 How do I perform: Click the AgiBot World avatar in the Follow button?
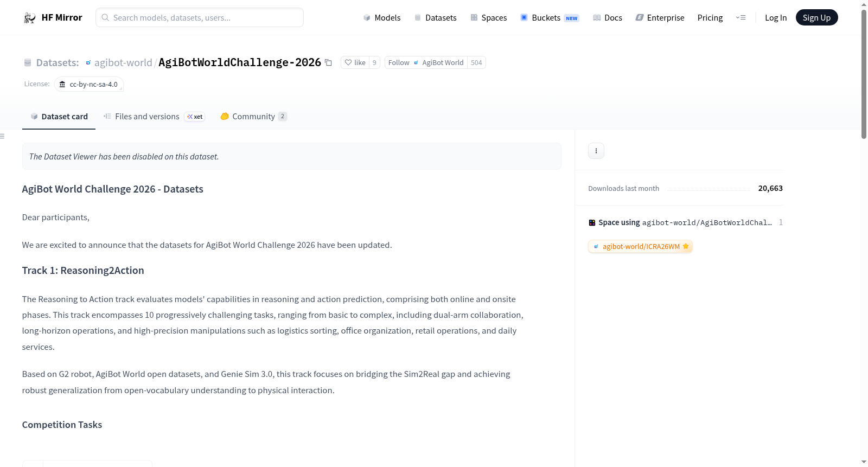(x=416, y=63)
